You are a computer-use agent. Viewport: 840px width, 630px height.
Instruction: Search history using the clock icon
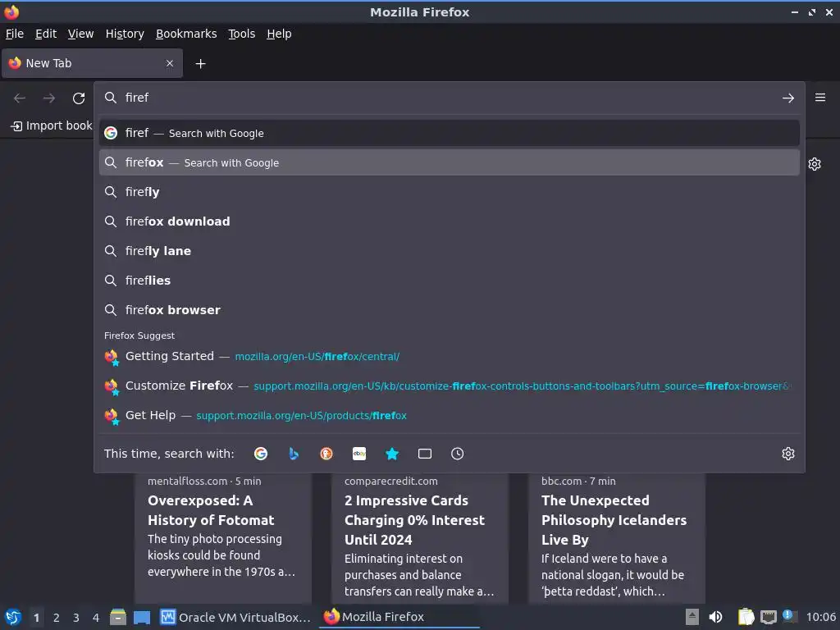point(458,454)
